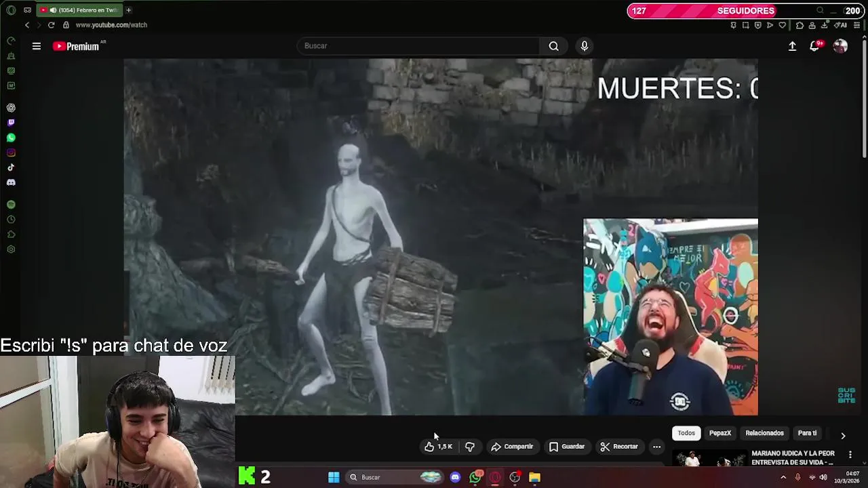The width and height of the screenshot is (868, 488).
Task: Open WhatsApp in the browser sidebar
Action: (11, 138)
